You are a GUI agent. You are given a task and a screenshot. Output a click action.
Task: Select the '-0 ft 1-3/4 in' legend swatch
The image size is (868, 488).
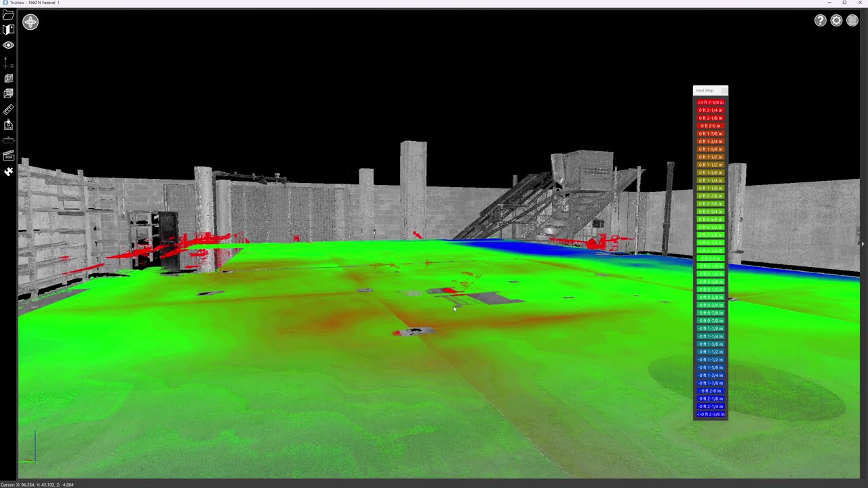coord(711,375)
